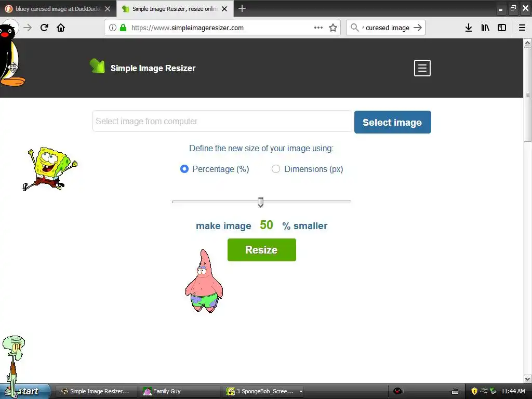The width and height of the screenshot is (532, 399).
Task: Toggle the browser sidebar
Action: click(x=502, y=28)
